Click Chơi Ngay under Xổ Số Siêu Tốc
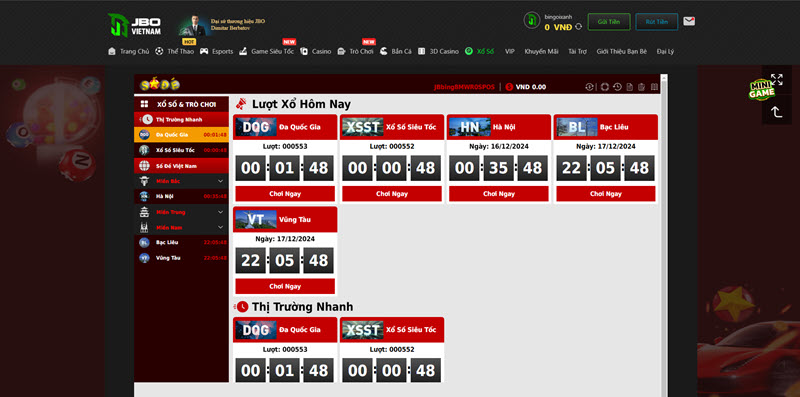 [x=392, y=194]
